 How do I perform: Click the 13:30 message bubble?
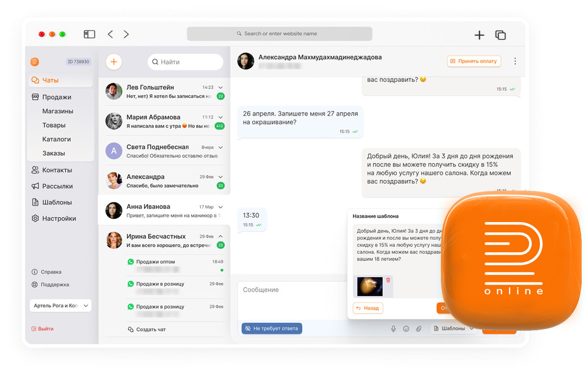[252, 220]
